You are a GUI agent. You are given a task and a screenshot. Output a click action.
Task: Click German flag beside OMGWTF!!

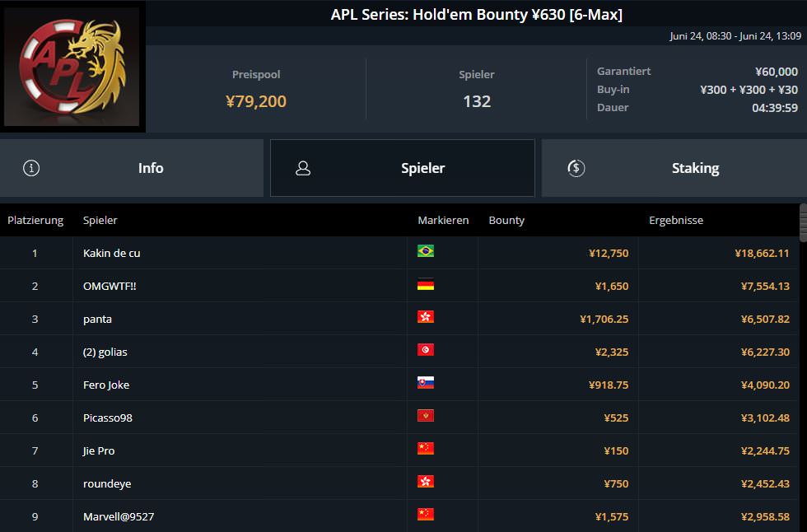(426, 285)
